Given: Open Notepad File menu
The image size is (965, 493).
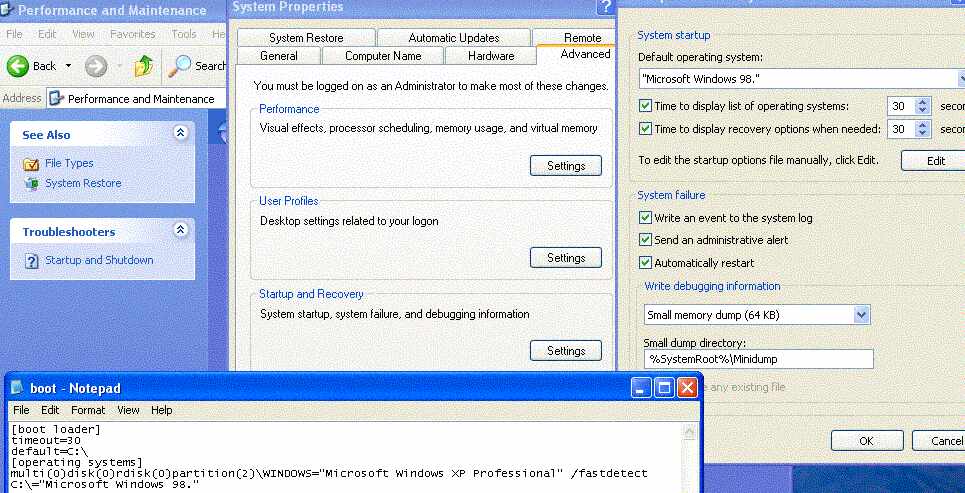Looking at the screenshot, I should tap(21, 410).
